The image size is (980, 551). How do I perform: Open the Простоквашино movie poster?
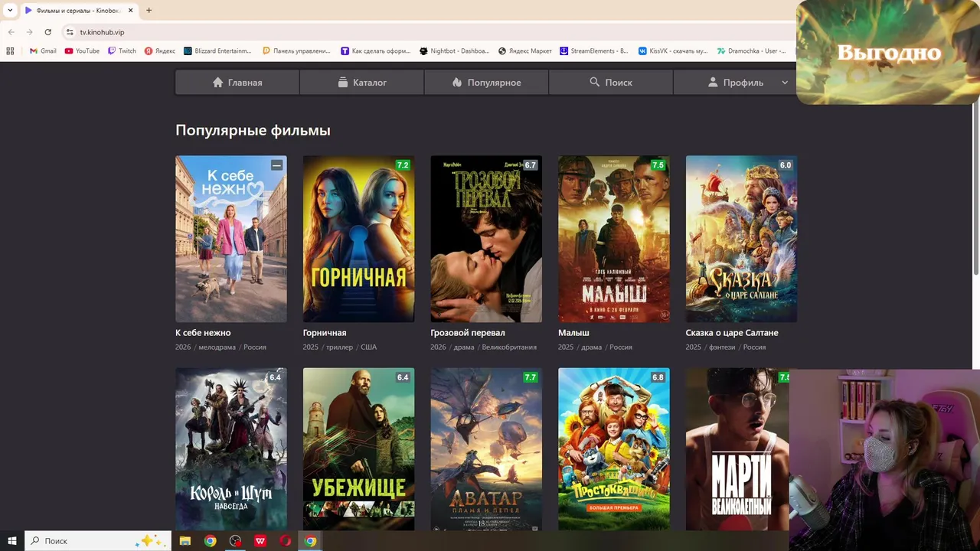(614, 449)
